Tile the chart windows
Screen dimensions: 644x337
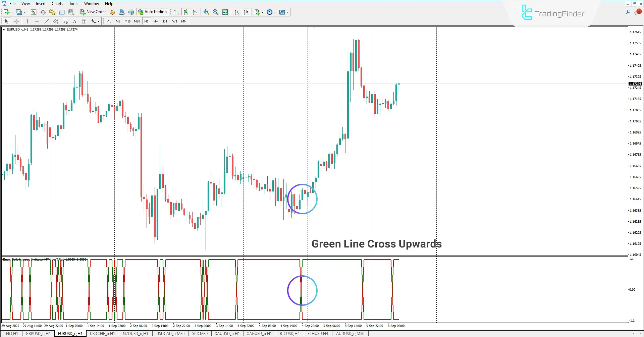pos(225,12)
